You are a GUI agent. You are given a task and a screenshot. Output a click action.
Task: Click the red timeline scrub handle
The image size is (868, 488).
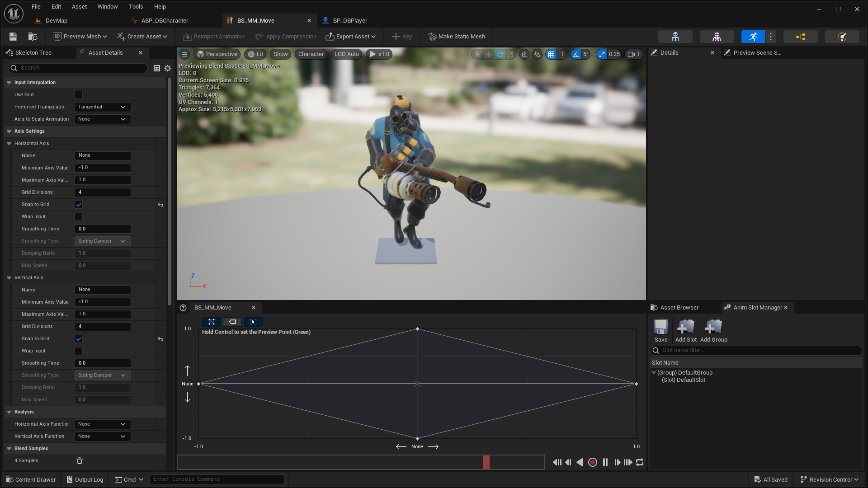(x=486, y=462)
